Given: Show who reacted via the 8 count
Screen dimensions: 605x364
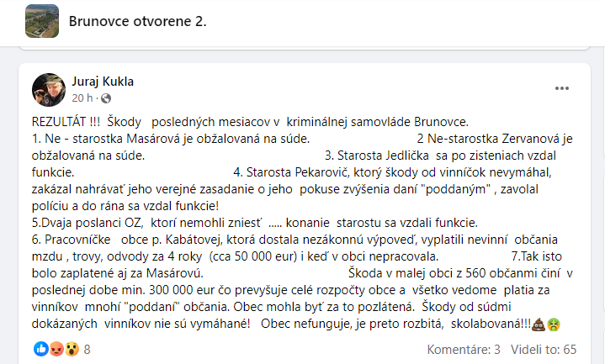Looking at the screenshot, I should 87,348.
